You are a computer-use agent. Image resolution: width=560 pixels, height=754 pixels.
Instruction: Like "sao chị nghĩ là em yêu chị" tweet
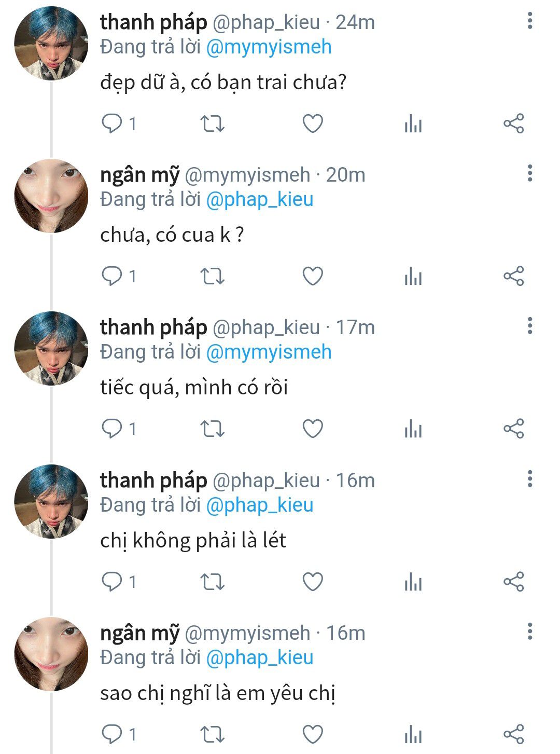[x=313, y=734]
